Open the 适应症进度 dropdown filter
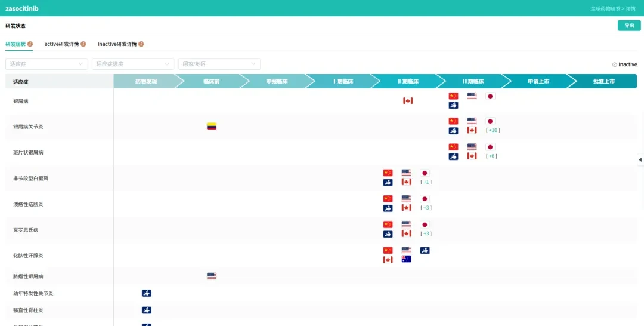 tap(133, 64)
